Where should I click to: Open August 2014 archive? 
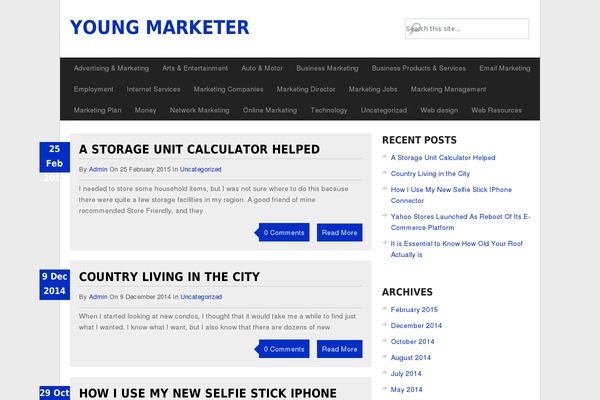pyautogui.click(x=411, y=358)
